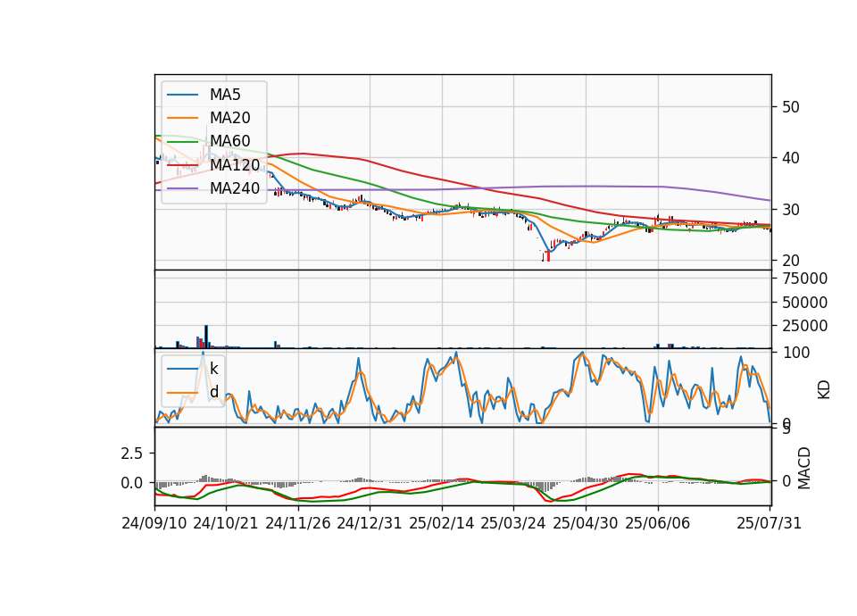Click the KD axis value 100
Image resolution: width=857 pixels, height=616 pixels.
795,353
